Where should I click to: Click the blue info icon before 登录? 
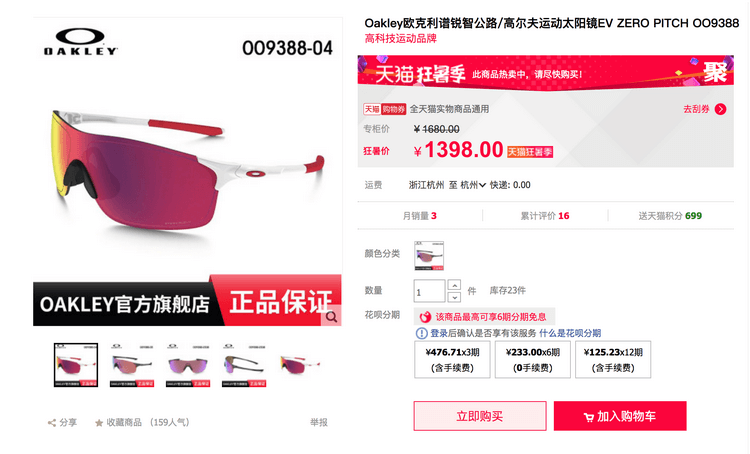pos(421,333)
